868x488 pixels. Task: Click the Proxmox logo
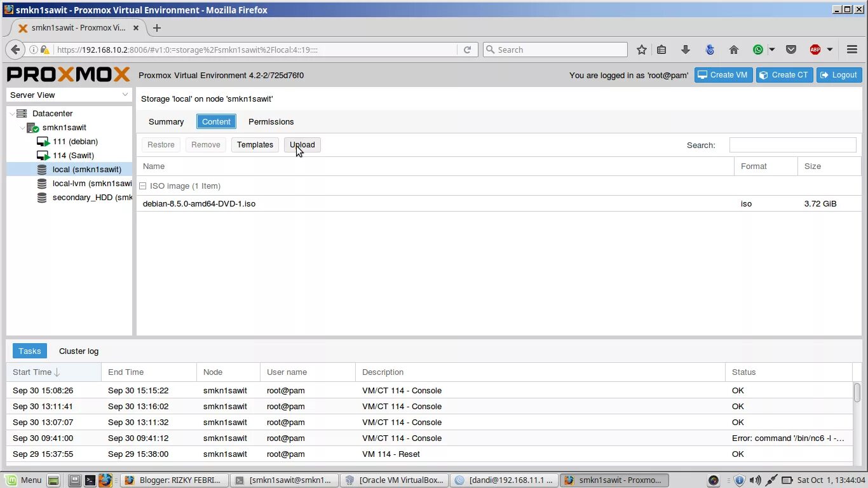pyautogui.click(x=69, y=75)
